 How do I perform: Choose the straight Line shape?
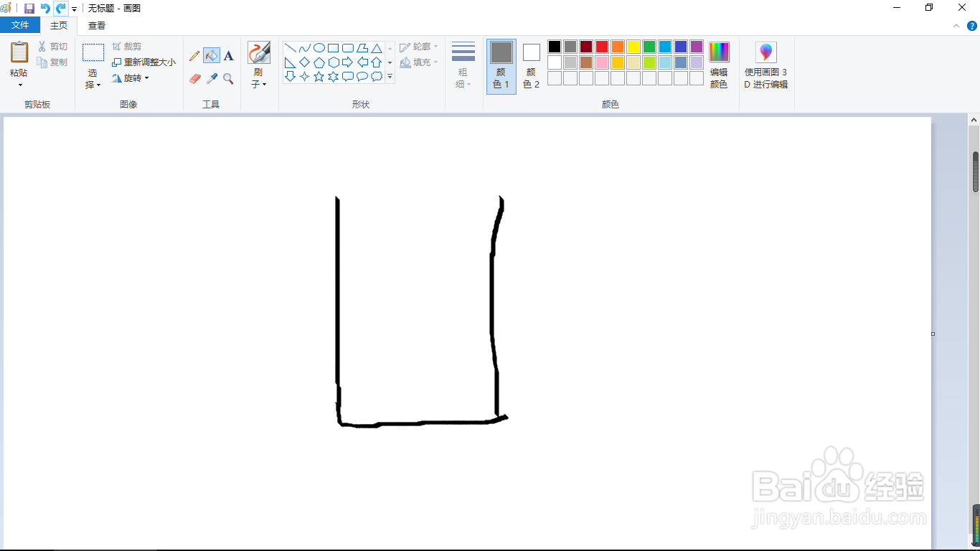pos(291,48)
